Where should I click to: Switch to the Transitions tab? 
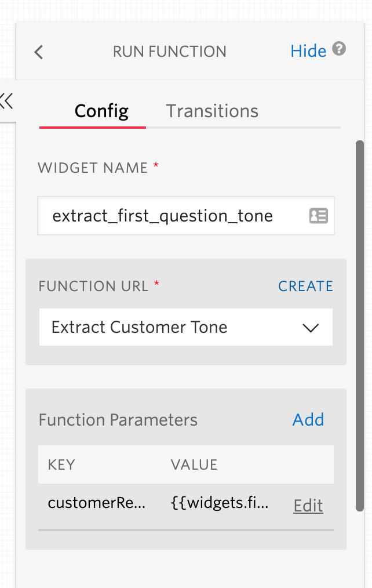[x=212, y=111]
